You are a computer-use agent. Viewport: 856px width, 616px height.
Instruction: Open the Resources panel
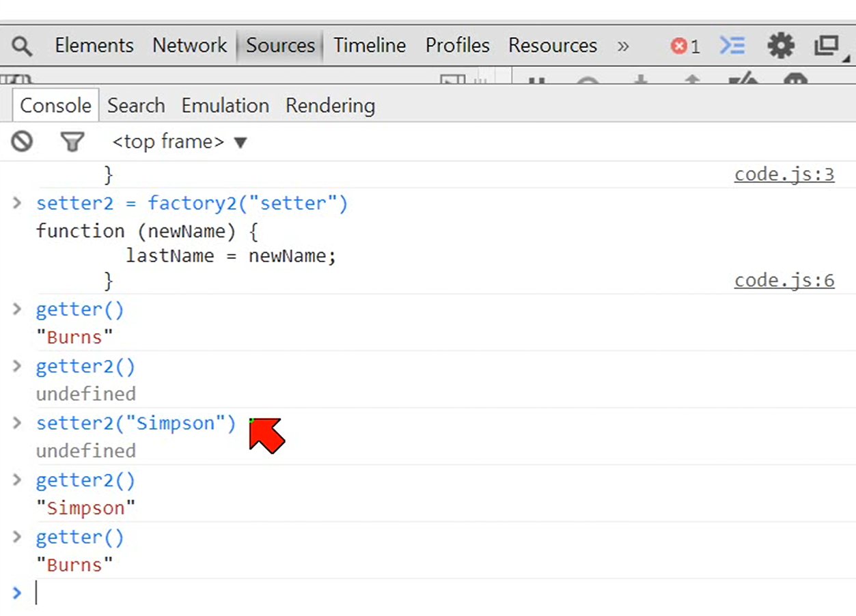552,46
